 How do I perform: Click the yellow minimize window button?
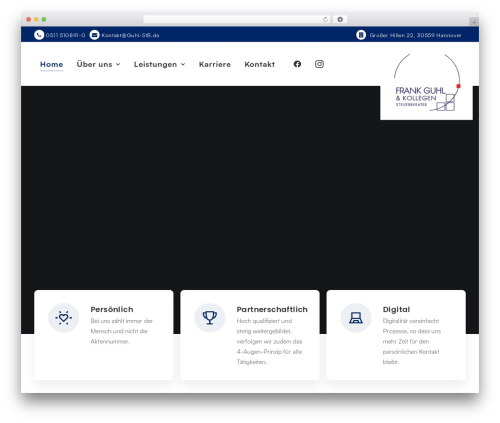click(x=36, y=19)
